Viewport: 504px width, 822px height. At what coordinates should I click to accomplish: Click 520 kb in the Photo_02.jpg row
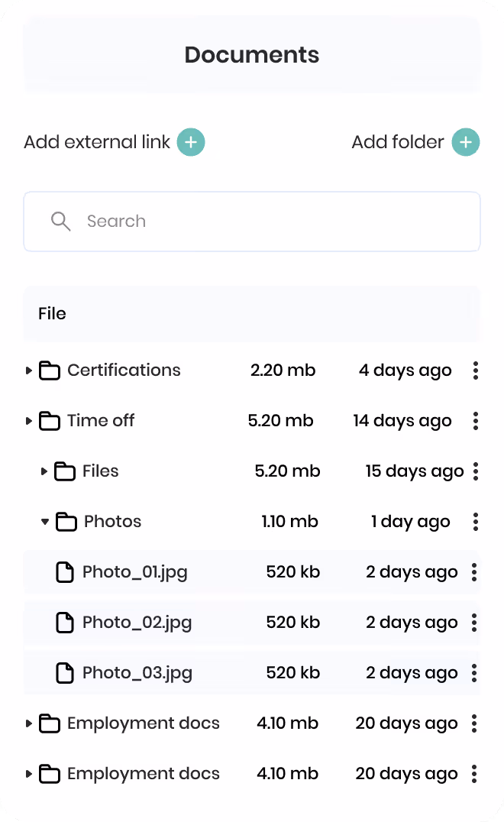tap(293, 622)
